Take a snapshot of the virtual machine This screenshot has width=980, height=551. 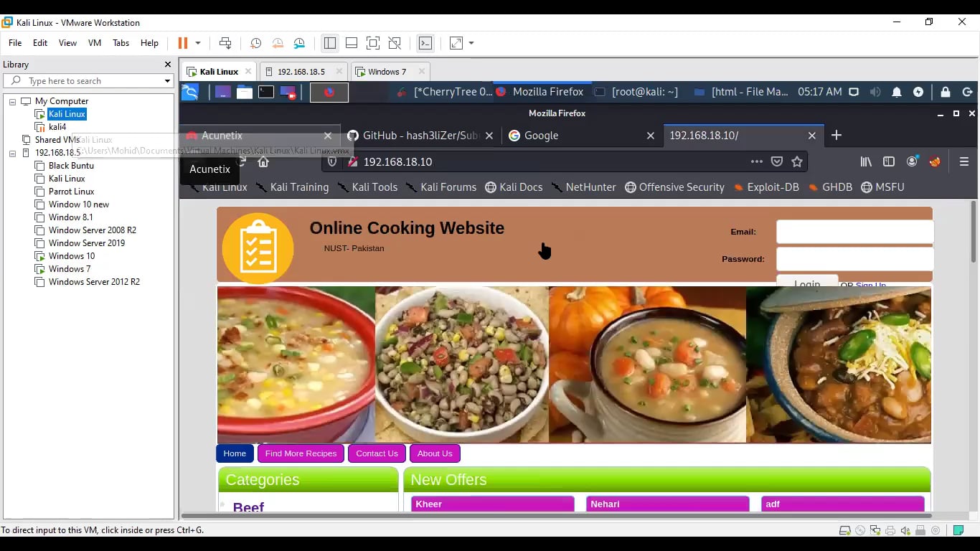255,43
